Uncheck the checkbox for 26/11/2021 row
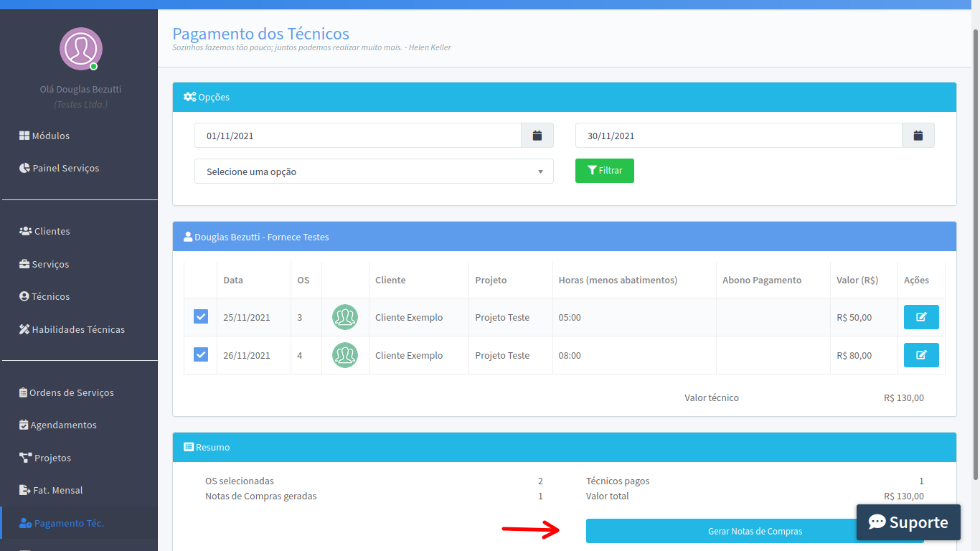 [201, 354]
